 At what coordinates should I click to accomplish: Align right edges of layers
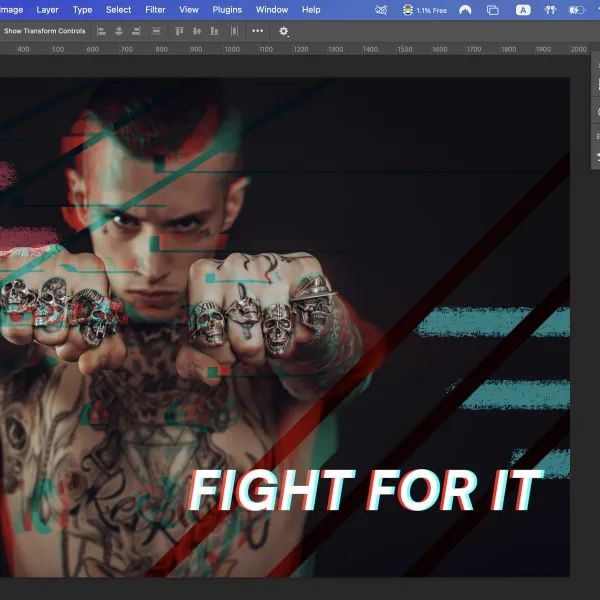136,31
